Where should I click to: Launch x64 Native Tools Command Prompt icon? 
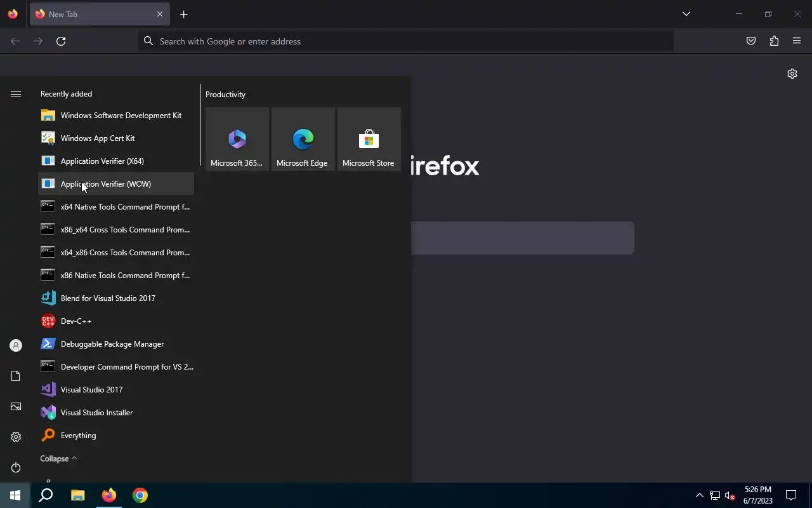(x=48, y=207)
